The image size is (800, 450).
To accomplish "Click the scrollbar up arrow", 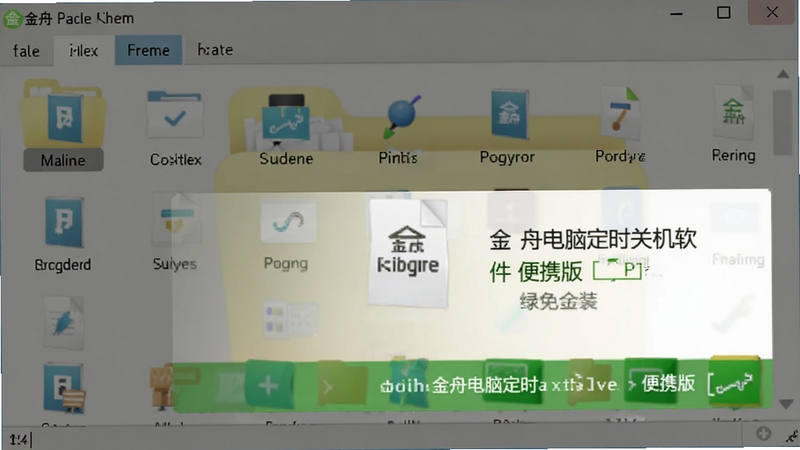I will [x=783, y=74].
